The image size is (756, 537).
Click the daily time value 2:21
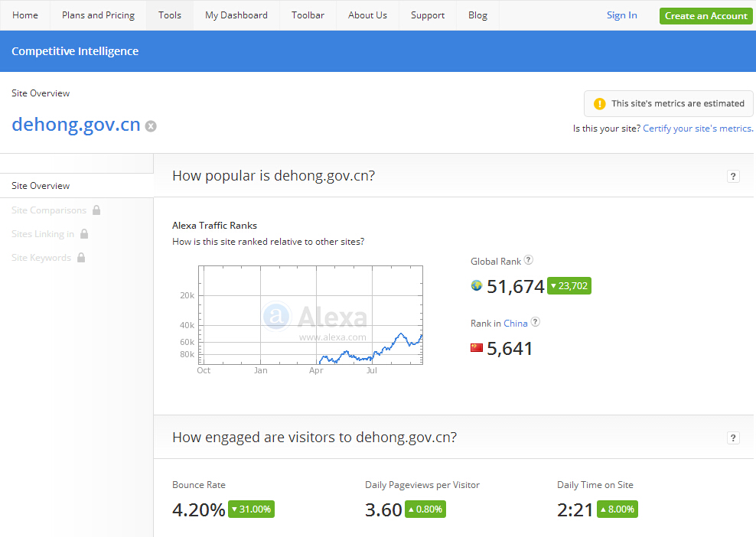(x=575, y=509)
